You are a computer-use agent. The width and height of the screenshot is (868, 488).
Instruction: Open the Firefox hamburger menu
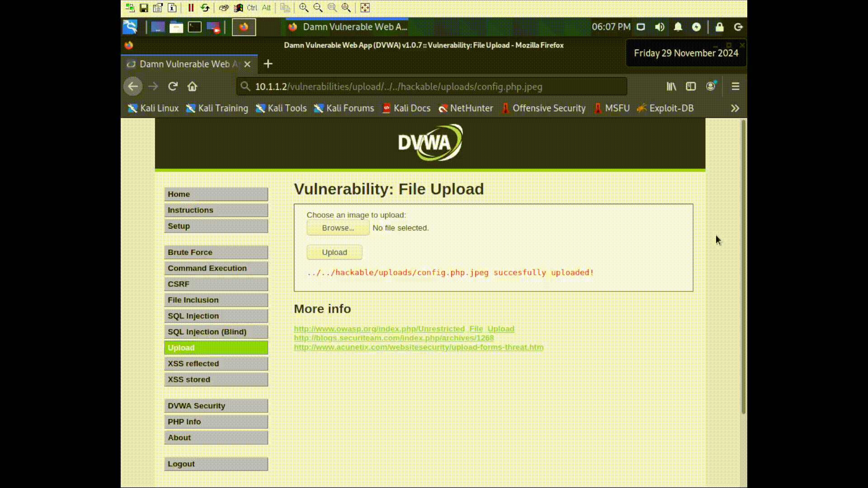coord(736,86)
